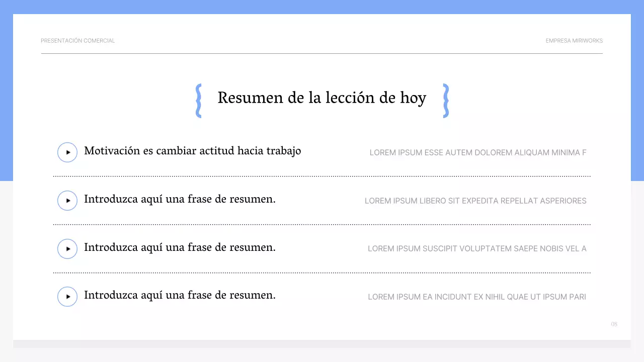The height and width of the screenshot is (362, 644).
Task: Click the left curly brace decoration
Action: click(199, 100)
